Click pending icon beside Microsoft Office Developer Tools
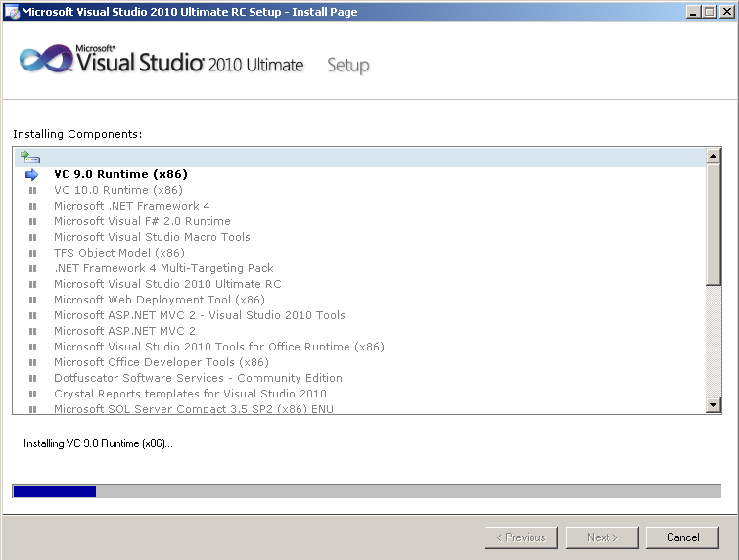The height and width of the screenshot is (560, 739). (x=32, y=362)
